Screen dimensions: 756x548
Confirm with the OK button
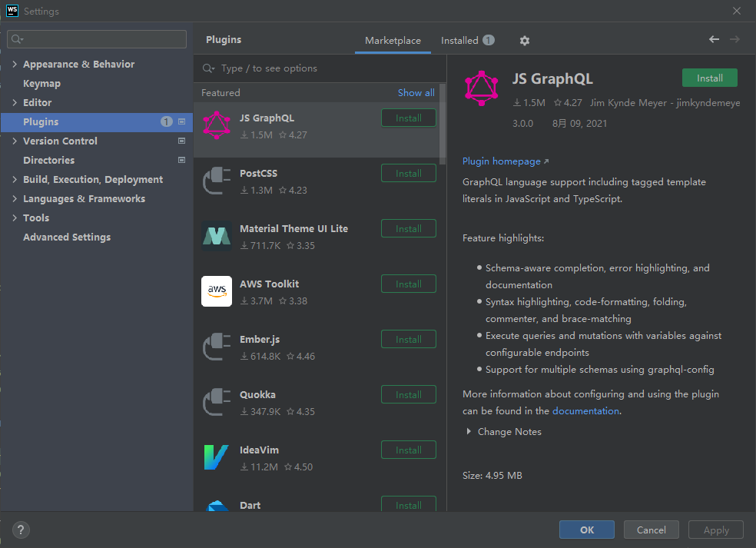(587, 530)
